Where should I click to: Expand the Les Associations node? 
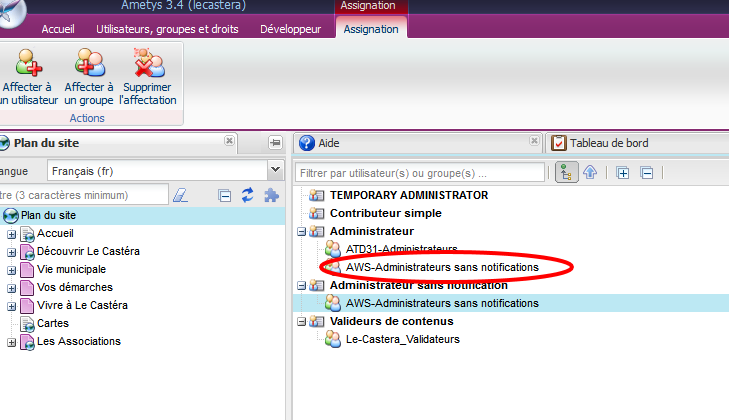tap(12, 342)
